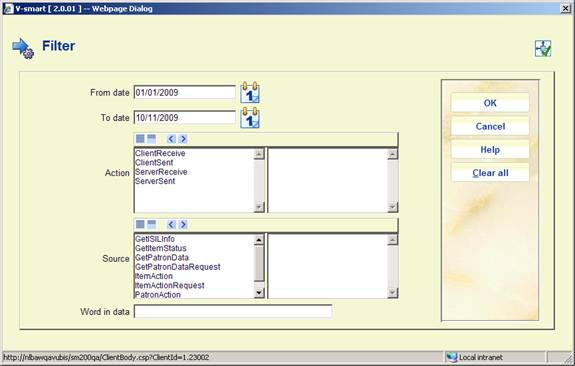Move Action items right with arrow
This screenshot has height=366, width=575.
(x=183, y=139)
